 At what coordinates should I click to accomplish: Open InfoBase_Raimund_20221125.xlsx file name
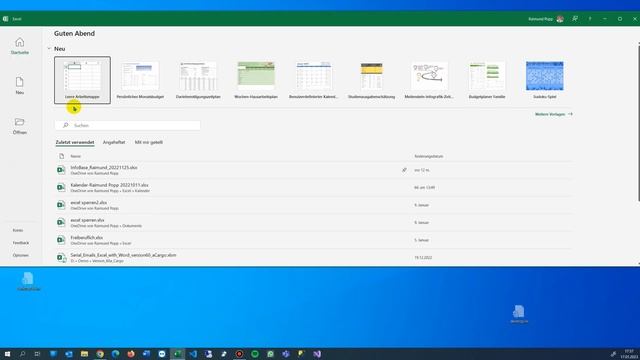pos(104,167)
